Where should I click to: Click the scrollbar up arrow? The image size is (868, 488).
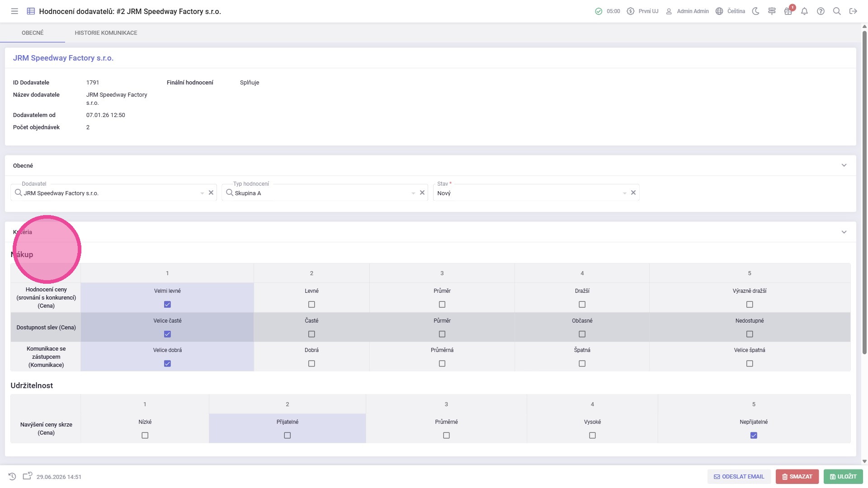864,27
